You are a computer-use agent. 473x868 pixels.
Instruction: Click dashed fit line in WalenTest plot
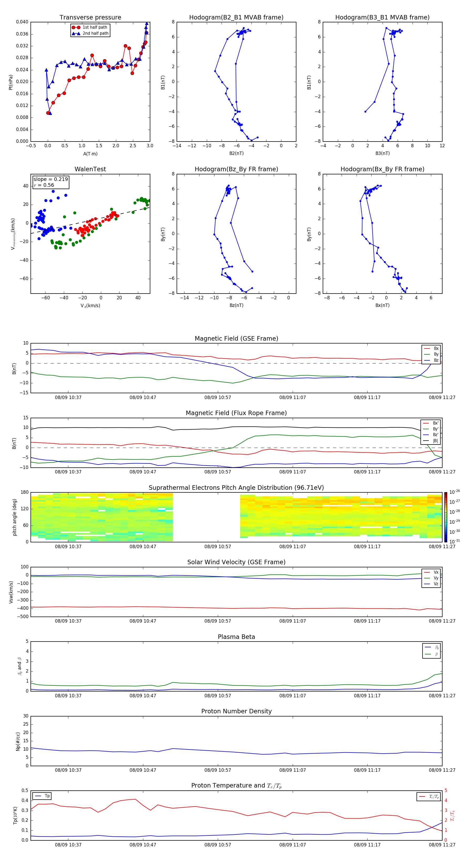(x=90, y=220)
